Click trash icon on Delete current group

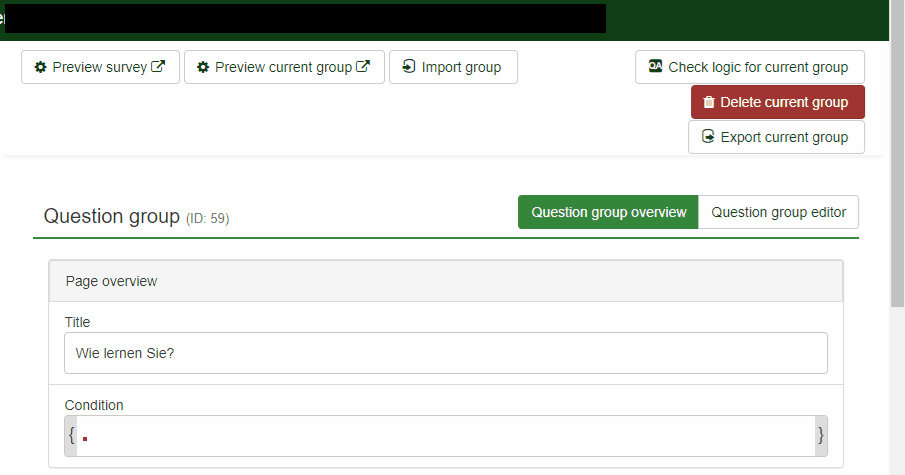709,102
